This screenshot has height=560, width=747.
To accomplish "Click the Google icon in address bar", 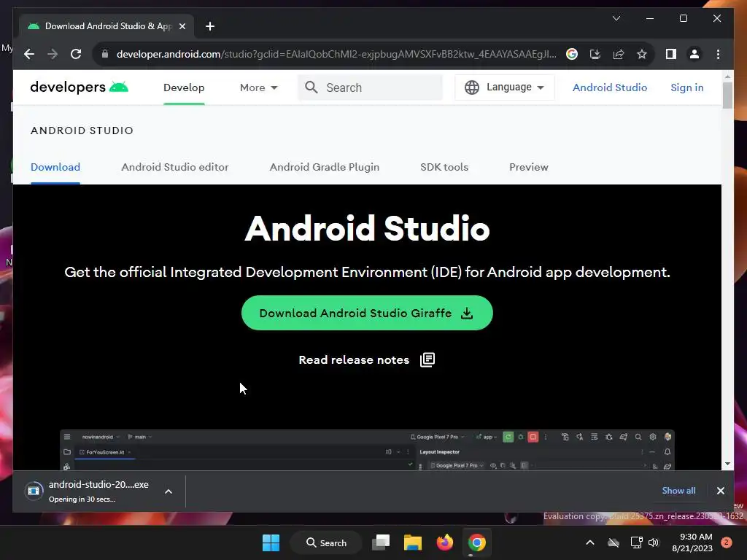I will pyautogui.click(x=572, y=54).
